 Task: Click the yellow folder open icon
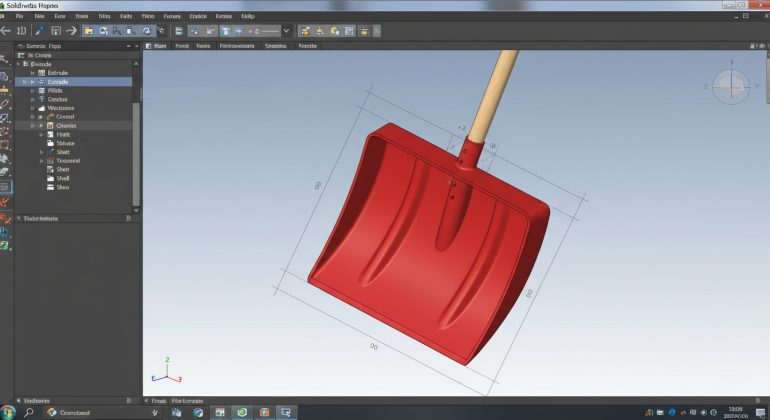pyautogui.click(x=88, y=31)
